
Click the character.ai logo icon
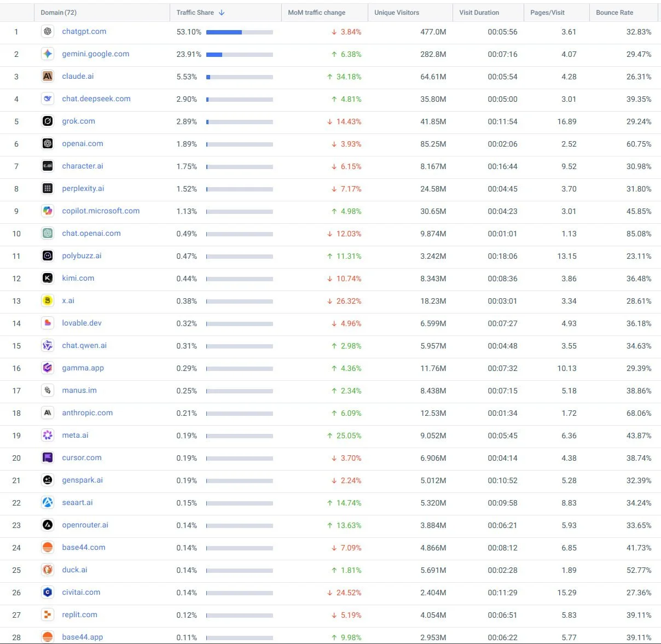[48, 166]
